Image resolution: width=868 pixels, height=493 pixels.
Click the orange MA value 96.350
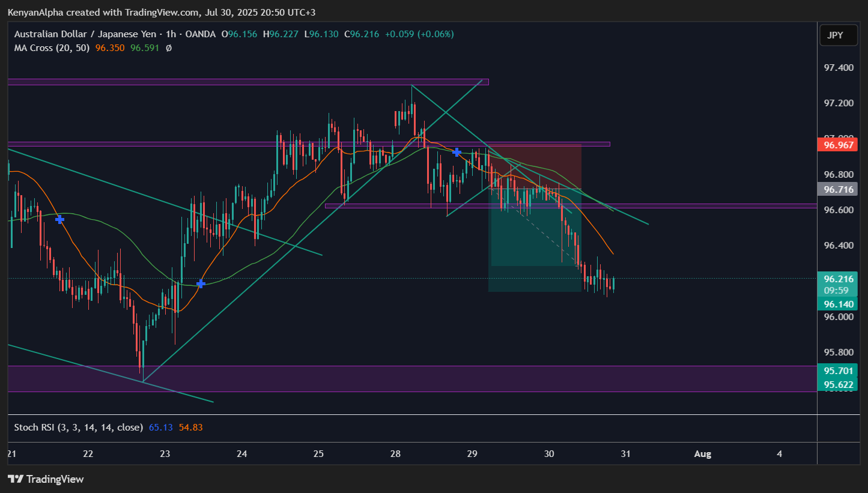coord(111,48)
